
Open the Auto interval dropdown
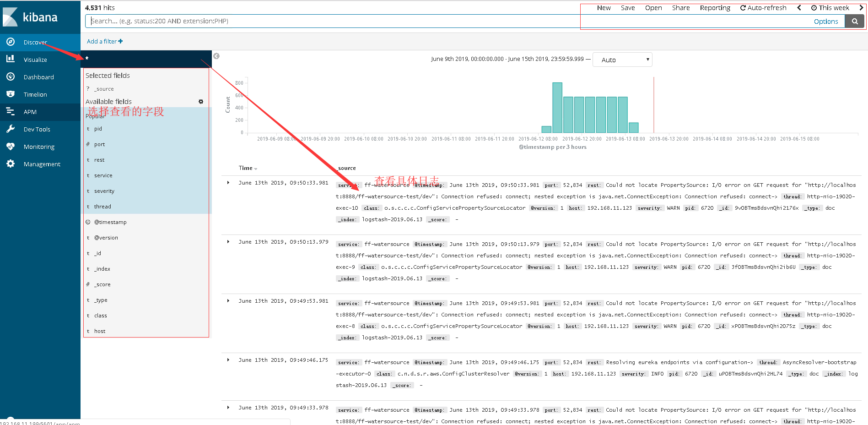pyautogui.click(x=622, y=60)
